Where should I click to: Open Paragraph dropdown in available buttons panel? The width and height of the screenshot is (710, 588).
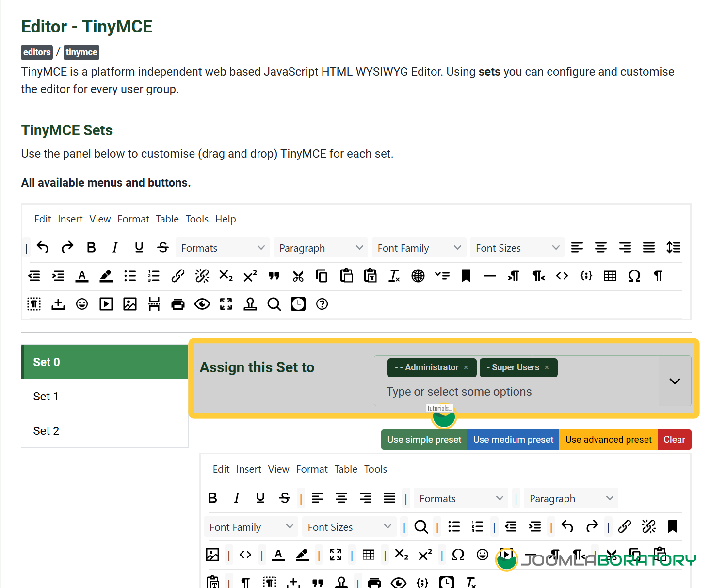tap(321, 248)
